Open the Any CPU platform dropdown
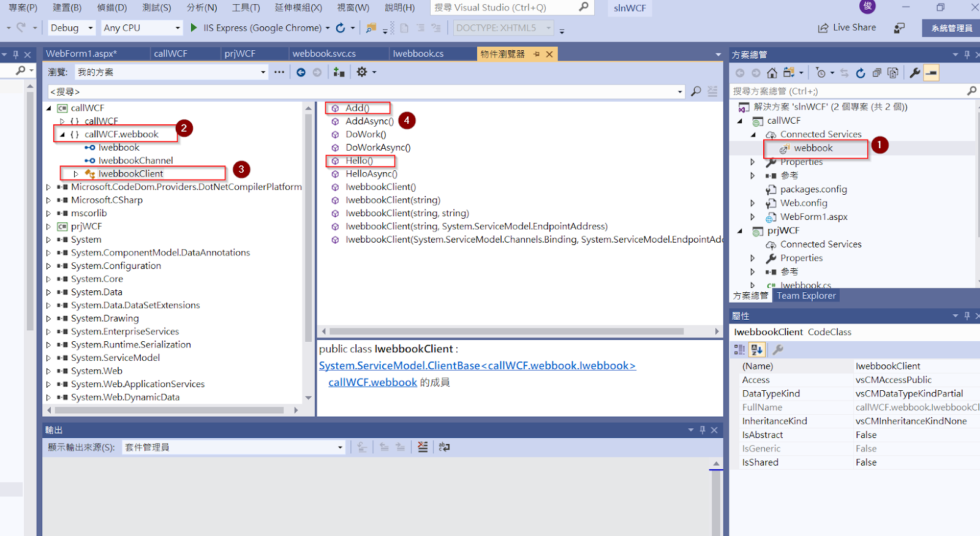 tap(142, 28)
